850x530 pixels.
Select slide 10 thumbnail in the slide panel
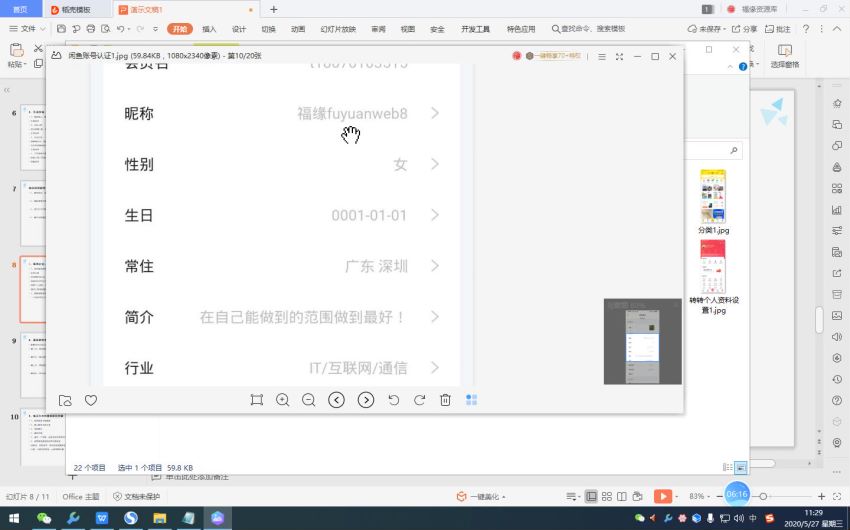pos(43,437)
